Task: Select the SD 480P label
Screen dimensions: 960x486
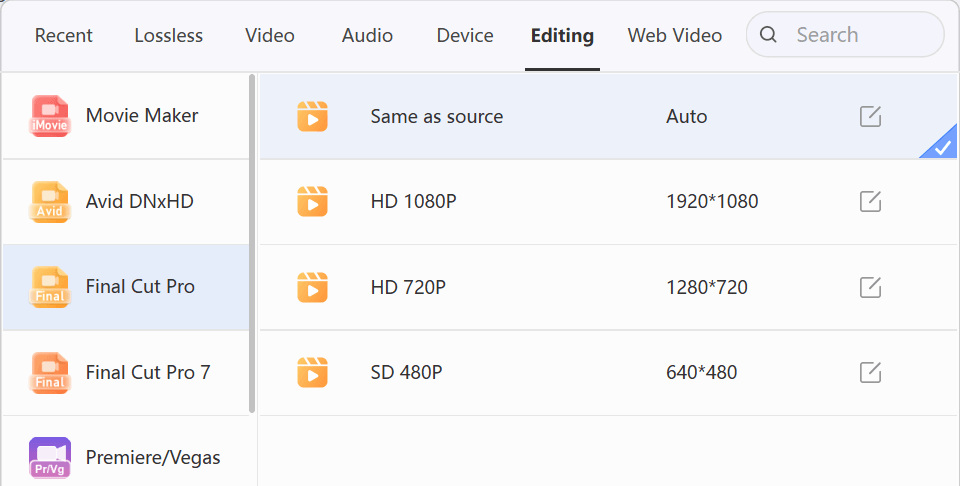Action: pos(406,372)
